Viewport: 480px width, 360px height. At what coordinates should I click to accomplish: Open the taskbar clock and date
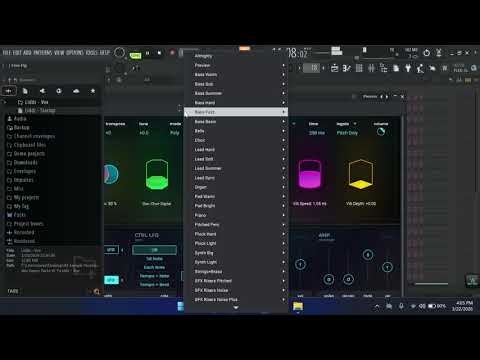tap(463, 306)
